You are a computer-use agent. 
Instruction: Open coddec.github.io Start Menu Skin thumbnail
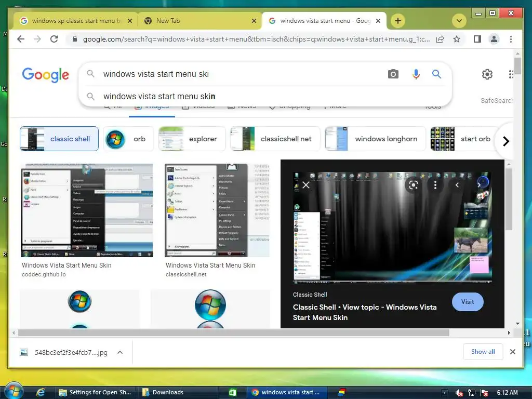87,210
